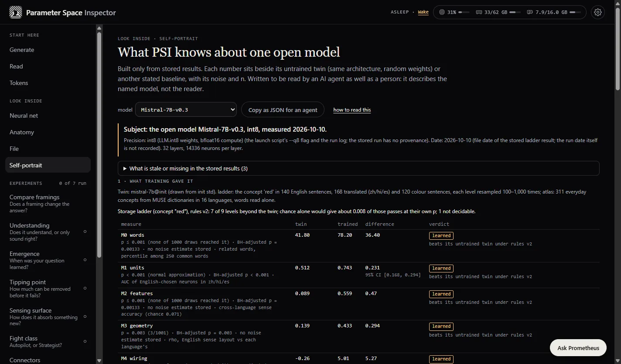621x364 pixels.
Task: Click the CPU chip icon showing 31%
Action: click(x=442, y=12)
